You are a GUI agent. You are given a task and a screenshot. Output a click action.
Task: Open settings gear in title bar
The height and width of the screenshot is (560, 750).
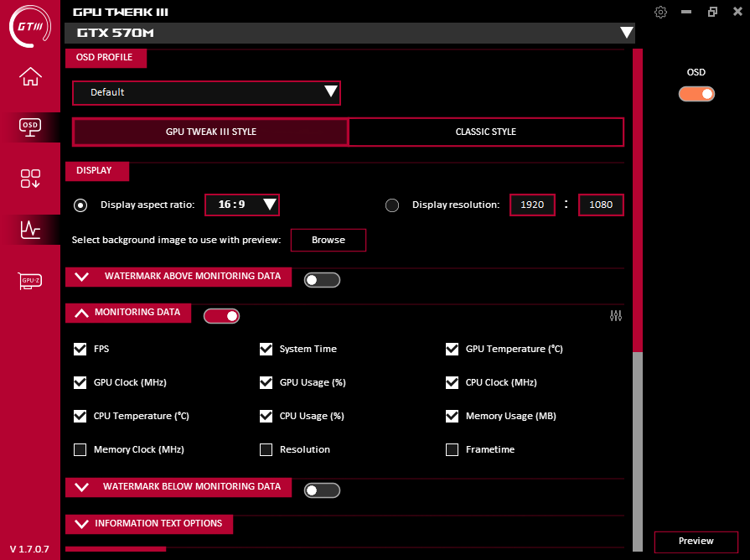[x=660, y=12]
